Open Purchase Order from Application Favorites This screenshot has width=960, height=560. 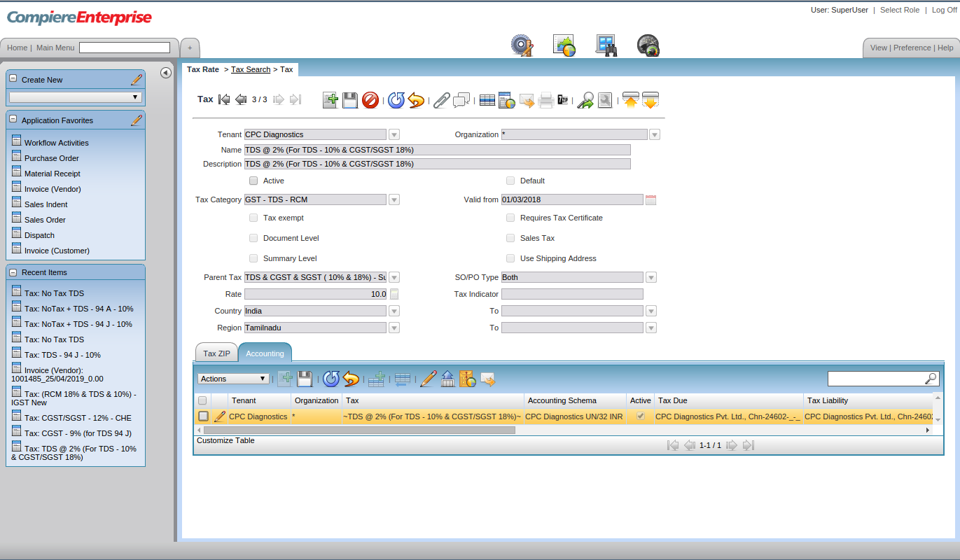(52, 158)
